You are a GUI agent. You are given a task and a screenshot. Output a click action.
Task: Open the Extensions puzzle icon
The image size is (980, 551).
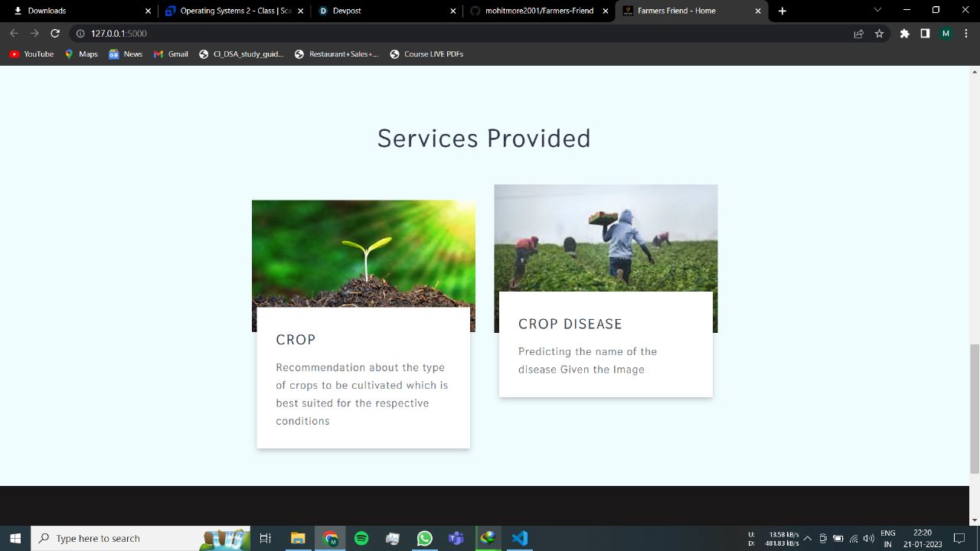click(x=904, y=34)
